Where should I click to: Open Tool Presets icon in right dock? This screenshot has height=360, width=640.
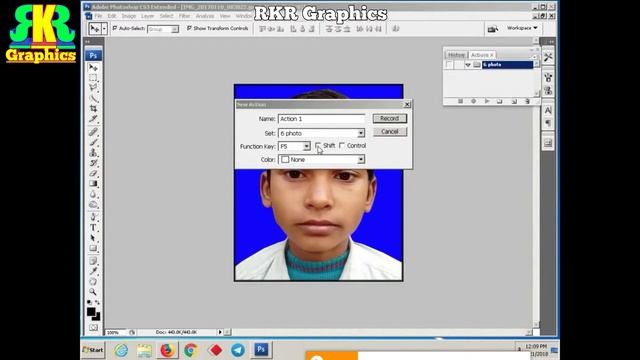coord(548,58)
